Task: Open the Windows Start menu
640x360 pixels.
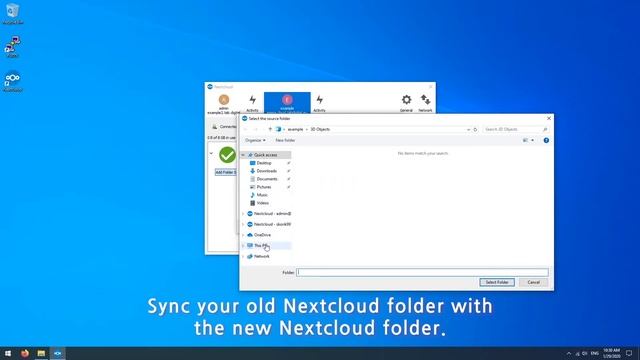Action: (x=8, y=353)
